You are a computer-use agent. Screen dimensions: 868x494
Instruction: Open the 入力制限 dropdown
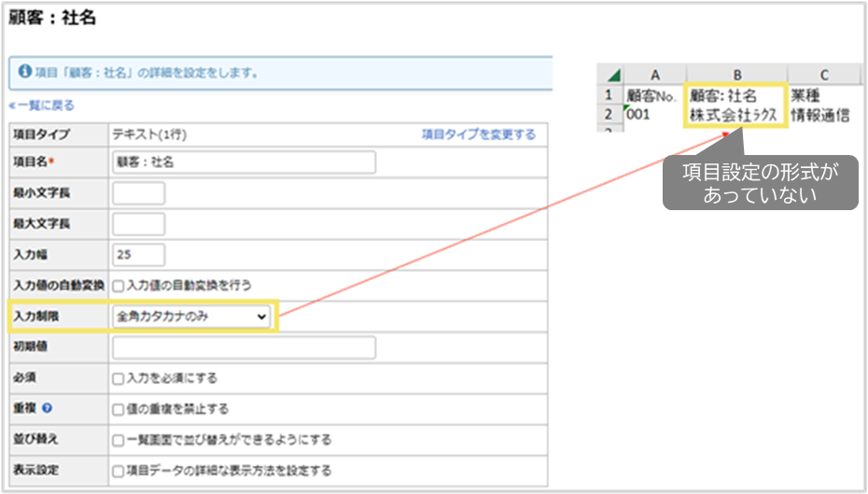point(191,317)
